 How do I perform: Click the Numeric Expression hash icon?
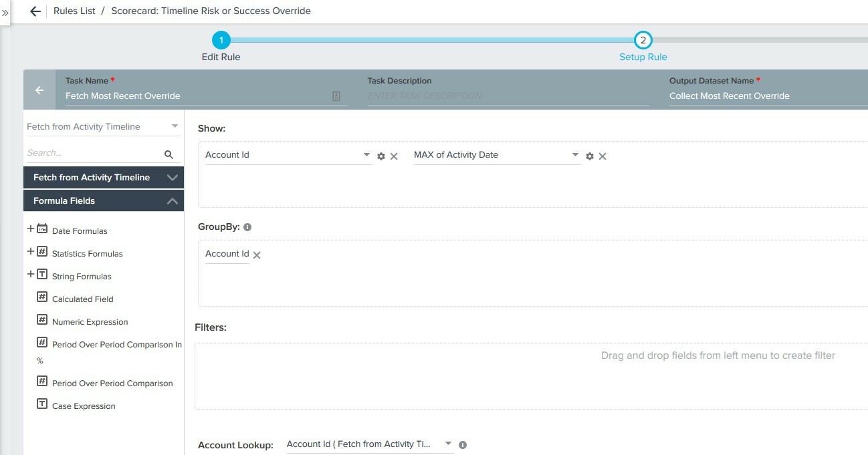pos(42,319)
